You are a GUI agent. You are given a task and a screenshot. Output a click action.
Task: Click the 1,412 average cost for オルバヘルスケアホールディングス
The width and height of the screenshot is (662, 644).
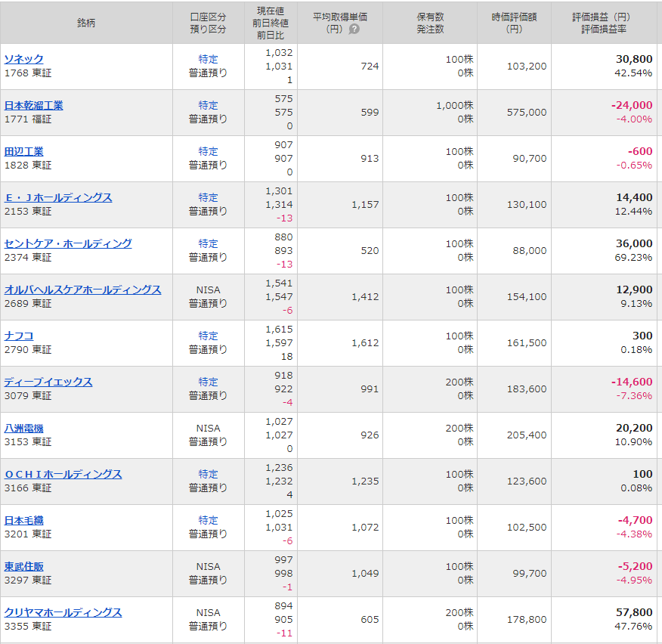tap(365, 297)
